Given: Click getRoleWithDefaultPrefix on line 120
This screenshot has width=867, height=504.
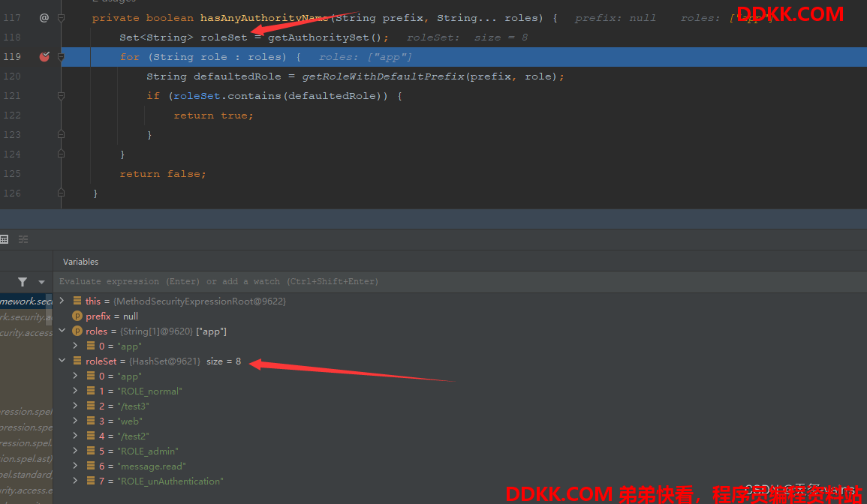Looking at the screenshot, I should (383, 76).
